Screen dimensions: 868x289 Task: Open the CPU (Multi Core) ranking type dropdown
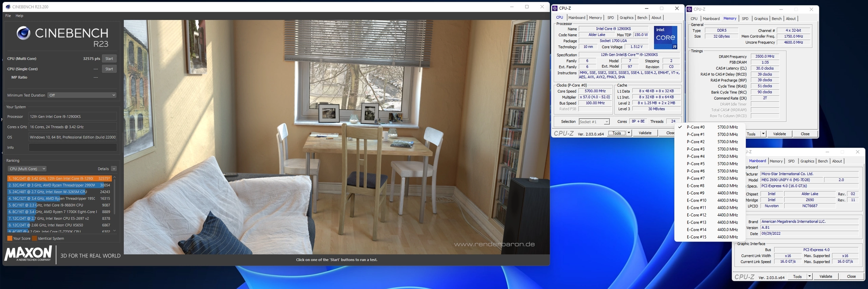click(27, 169)
